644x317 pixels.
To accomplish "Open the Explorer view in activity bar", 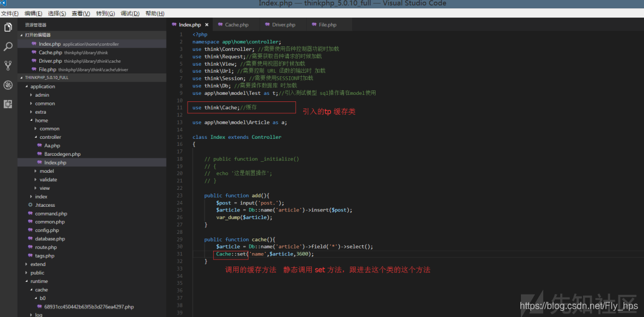I will (x=8, y=28).
